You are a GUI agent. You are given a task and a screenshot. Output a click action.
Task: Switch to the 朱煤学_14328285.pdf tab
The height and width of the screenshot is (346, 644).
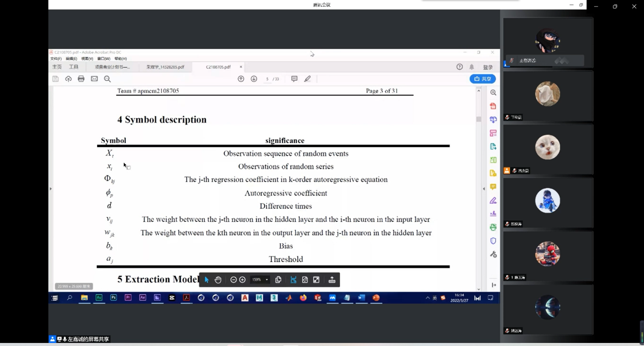coord(165,67)
